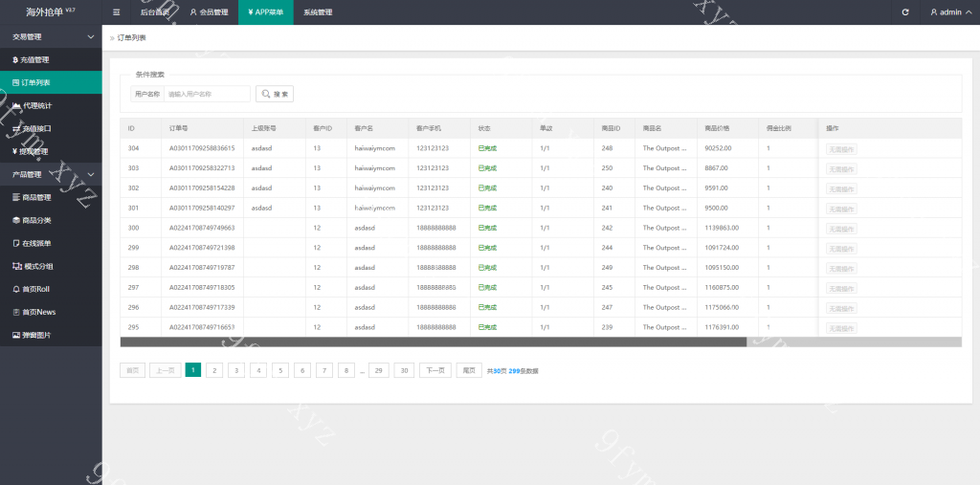Click product ID 249 in row 298
980x485 pixels.
click(x=607, y=268)
